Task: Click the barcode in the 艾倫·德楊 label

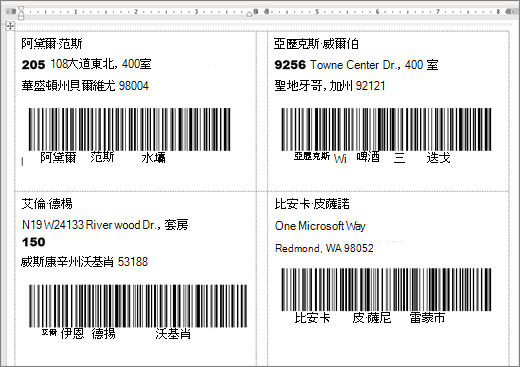Action: point(138,306)
